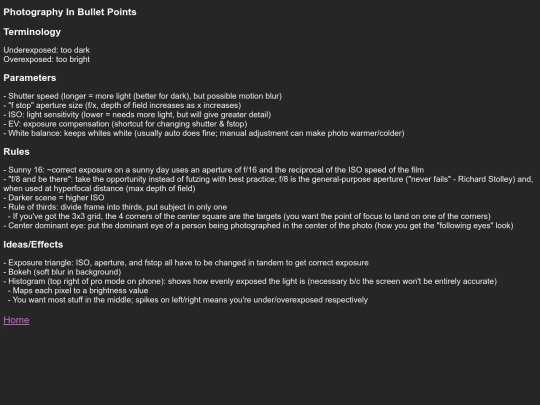Click the Ideas/Effects heading
This screenshot has height=405, width=540.
(33, 245)
